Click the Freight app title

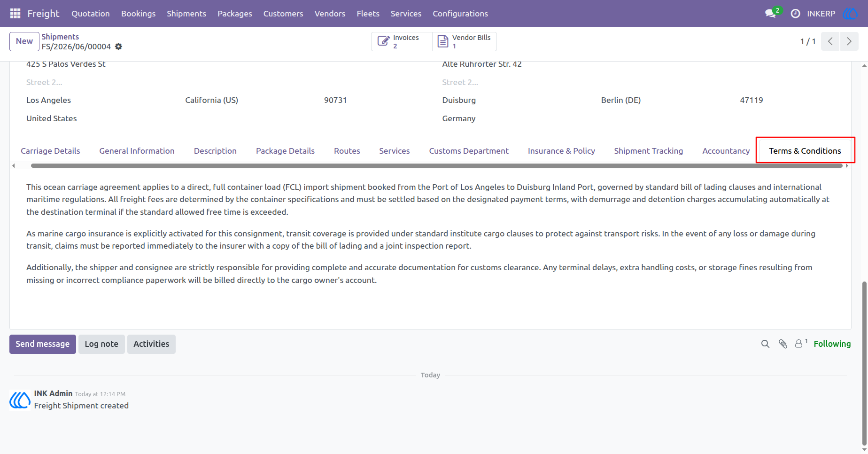[x=43, y=14]
